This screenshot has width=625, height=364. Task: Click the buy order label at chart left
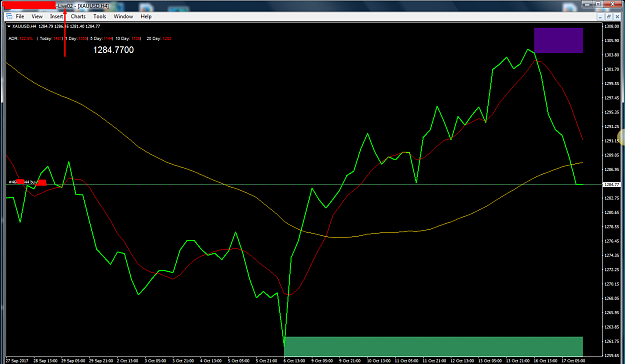[28, 182]
